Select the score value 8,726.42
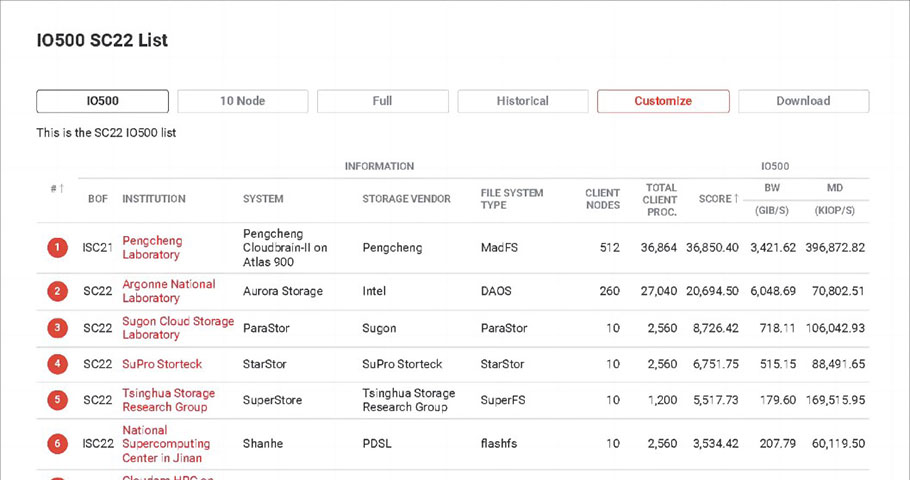Screen dimensions: 910x480 [x=716, y=328]
